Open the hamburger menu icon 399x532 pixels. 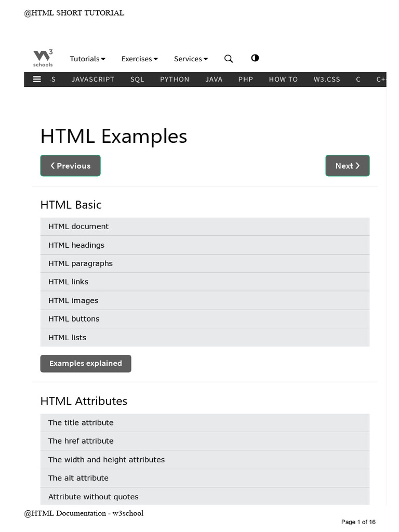coord(37,79)
